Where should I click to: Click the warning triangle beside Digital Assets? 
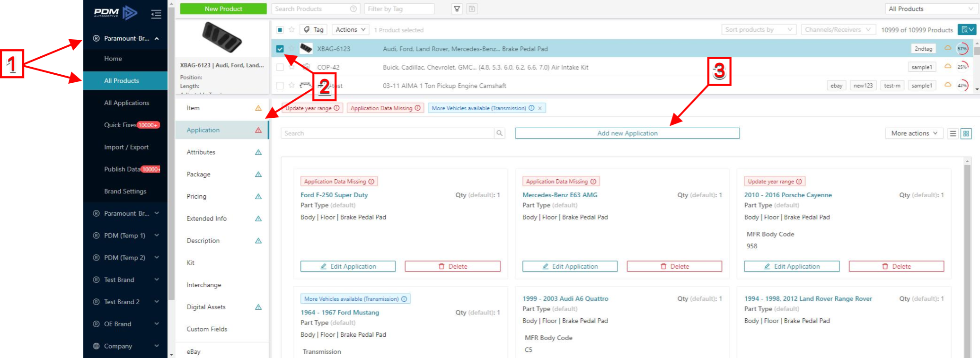pyautogui.click(x=258, y=307)
